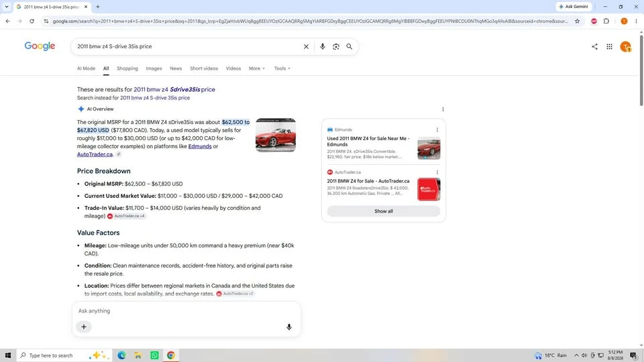Focus the Google search input field
This screenshot has height=362, width=644.
coord(187,46)
